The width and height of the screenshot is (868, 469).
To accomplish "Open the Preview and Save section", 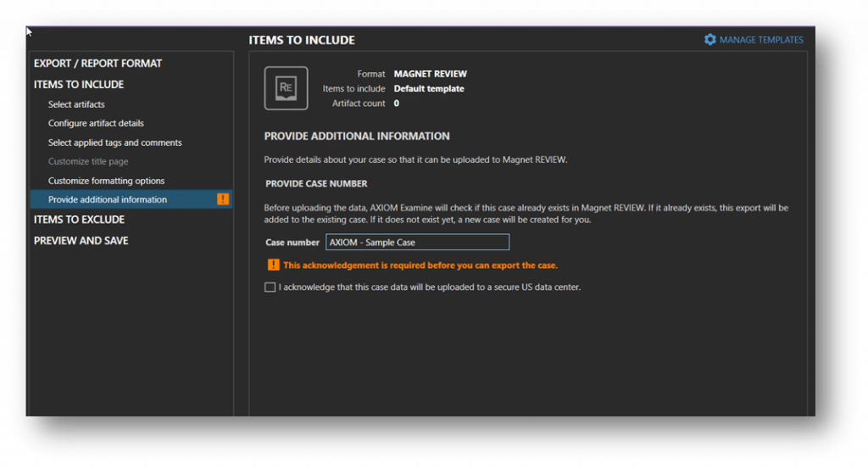I will point(81,241).
